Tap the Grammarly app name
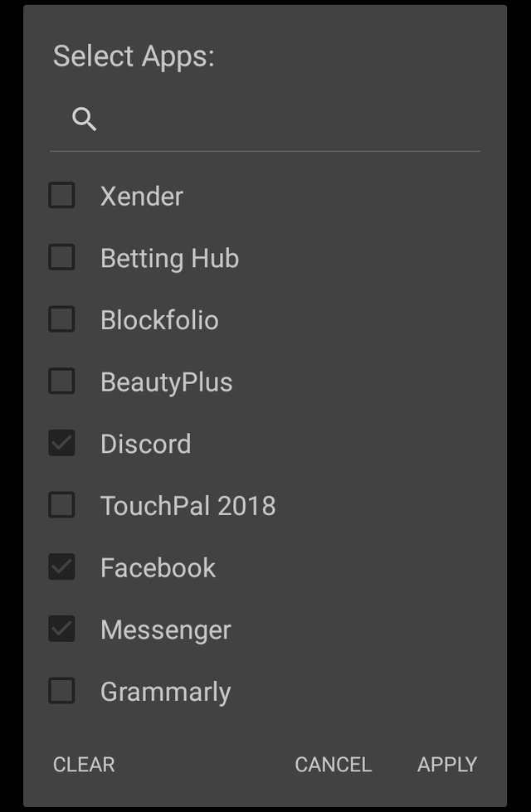 [165, 692]
